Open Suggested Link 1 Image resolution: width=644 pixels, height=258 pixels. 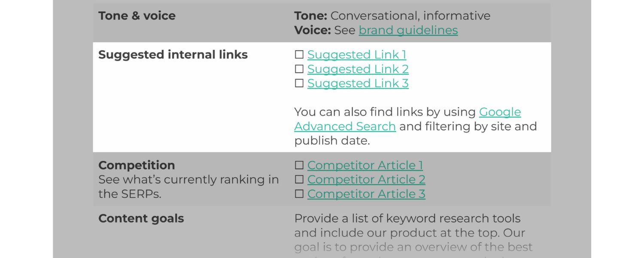pyautogui.click(x=357, y=55)
